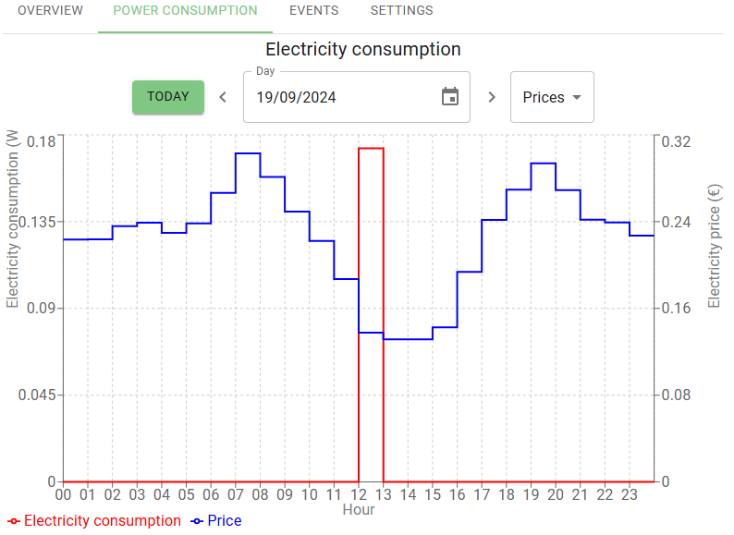Click the price line peak at hour 19
The height and width of the screenshot is (535, 734).
coord(544,163)
